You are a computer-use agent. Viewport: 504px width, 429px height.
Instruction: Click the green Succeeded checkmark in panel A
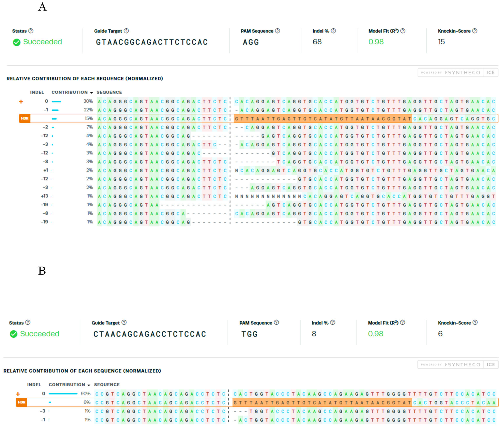tap(17, 42)
